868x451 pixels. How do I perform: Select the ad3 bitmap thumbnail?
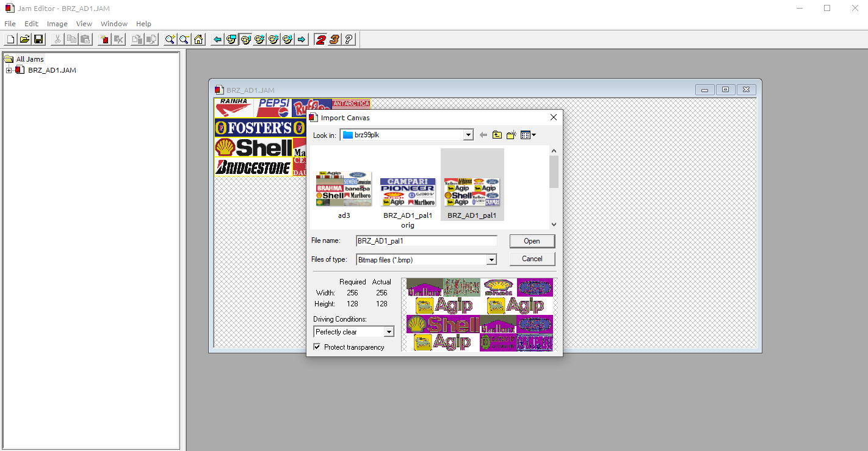click(x=344, y=189)
